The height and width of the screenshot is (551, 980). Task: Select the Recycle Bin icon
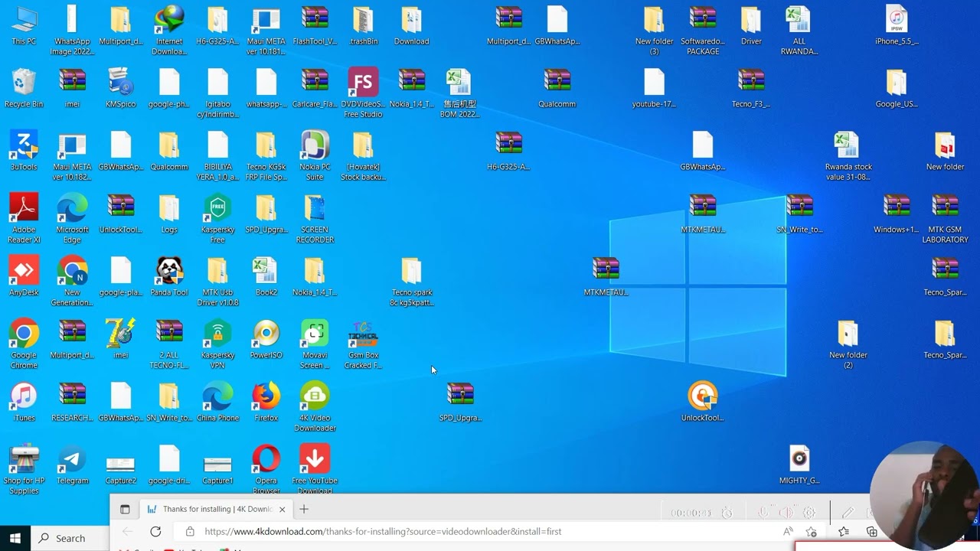click(x=24, y=88)
